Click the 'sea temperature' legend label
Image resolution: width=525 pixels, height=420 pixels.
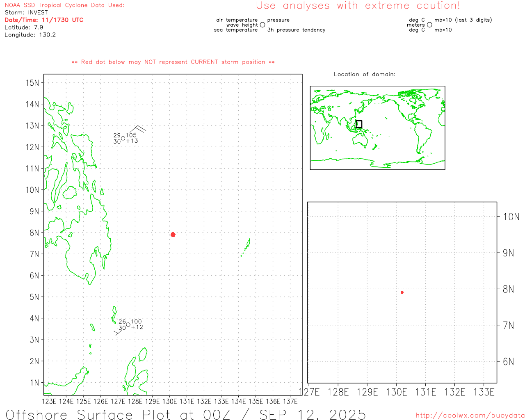[x=236, y=30]
